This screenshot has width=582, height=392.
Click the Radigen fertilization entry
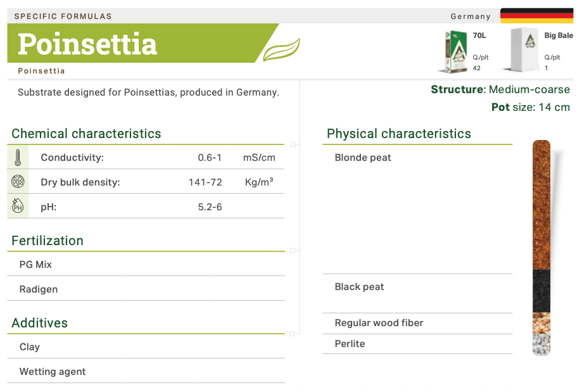39,289
